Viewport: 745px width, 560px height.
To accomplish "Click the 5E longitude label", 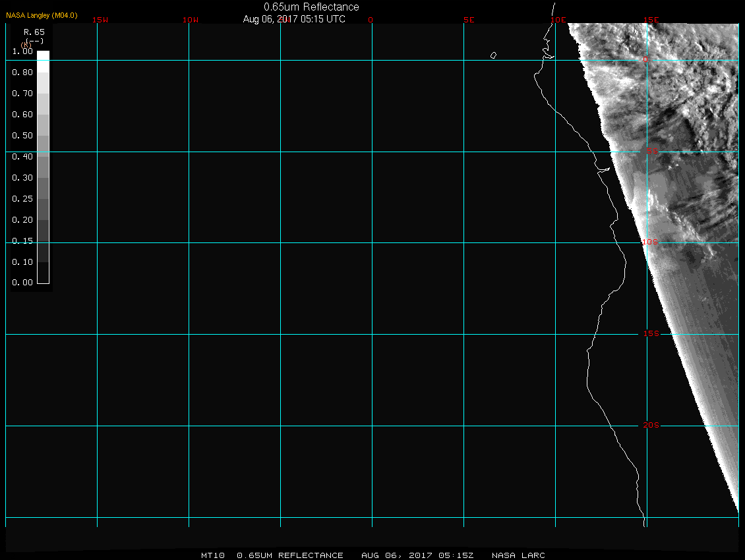I will [469, 20].
